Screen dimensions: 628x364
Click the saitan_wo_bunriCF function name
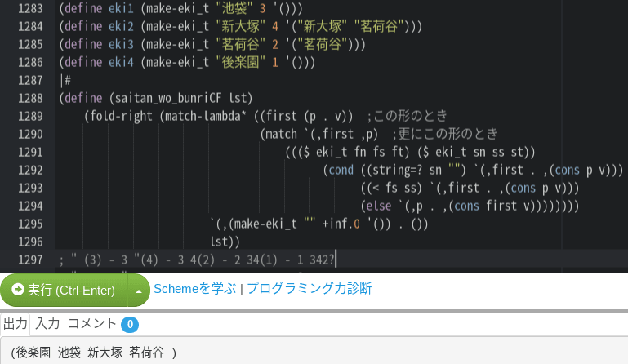coord(167,98)
